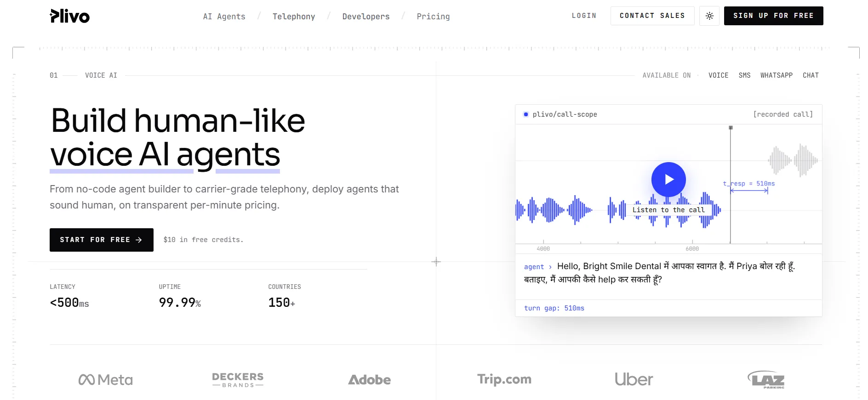Click the "UPTIME" stat label
868x400 pixels.
point(170,287)
